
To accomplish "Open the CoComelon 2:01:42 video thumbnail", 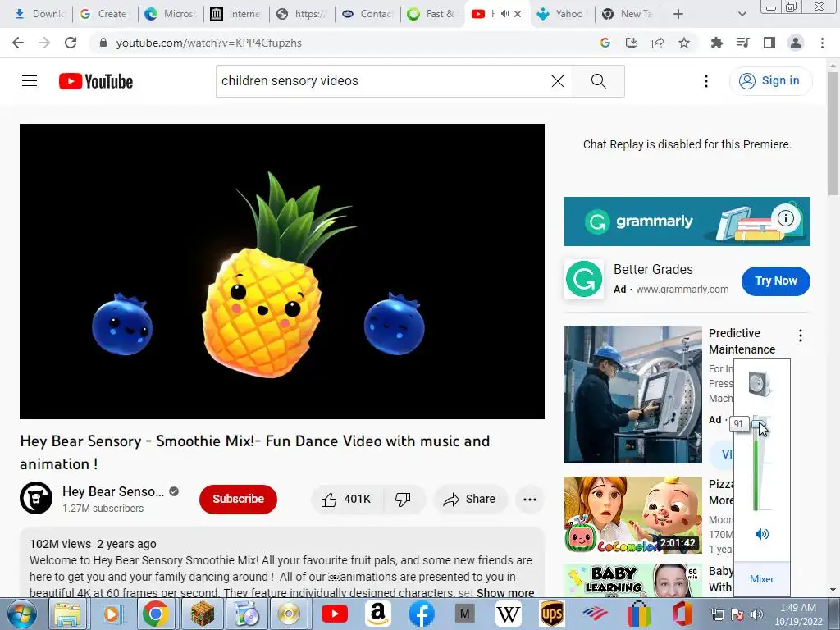I will [x=633, y=515].
